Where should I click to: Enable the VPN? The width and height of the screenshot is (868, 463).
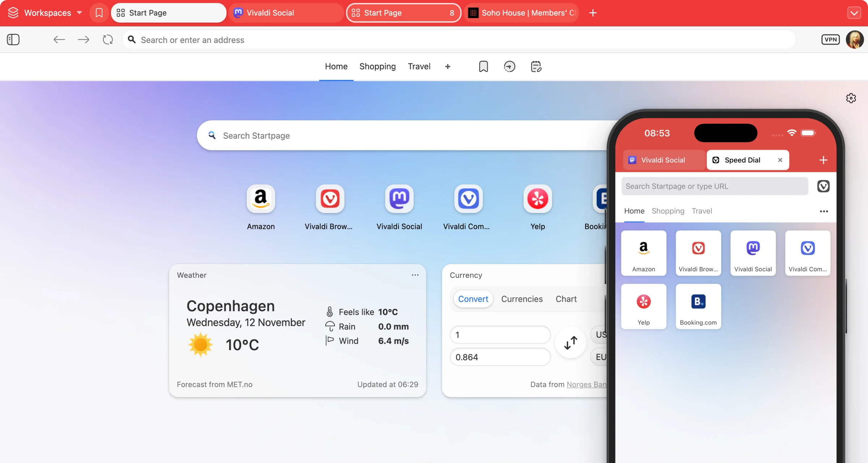tap(830, 39)
